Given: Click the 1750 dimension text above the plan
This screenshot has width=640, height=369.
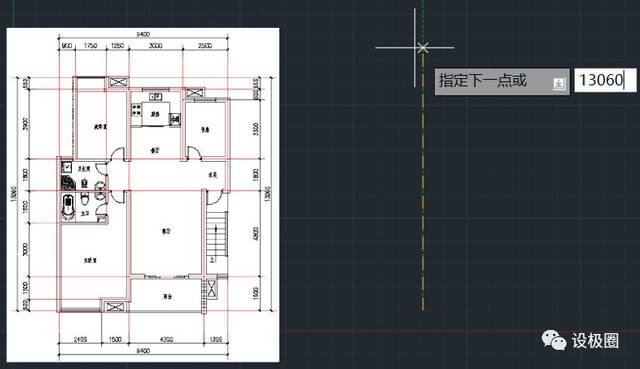Looking at the screenshot, I should [x=91, y=46].
